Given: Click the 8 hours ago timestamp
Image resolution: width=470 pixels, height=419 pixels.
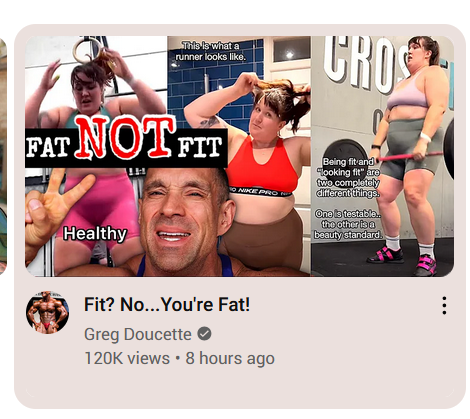Looking at the screenshot, I should [x=230, y=358].
